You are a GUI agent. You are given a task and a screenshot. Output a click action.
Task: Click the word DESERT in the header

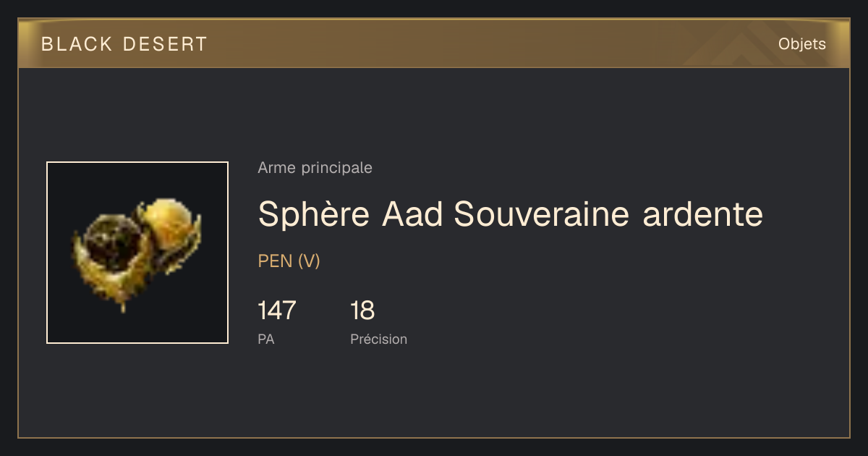[165, 44]
